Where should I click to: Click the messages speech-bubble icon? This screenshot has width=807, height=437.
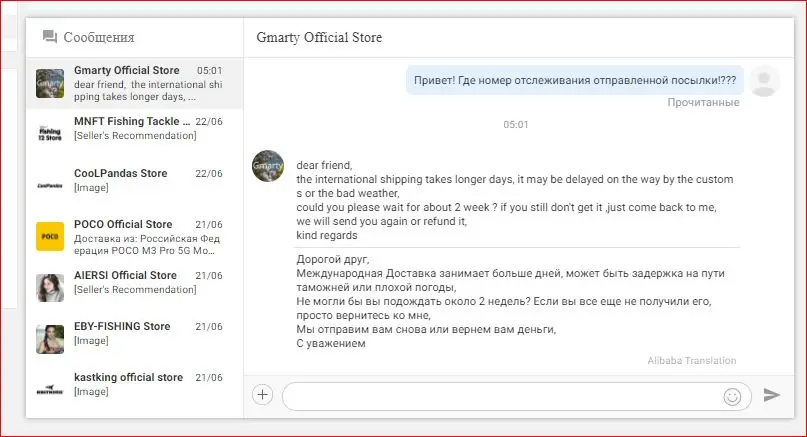tap(49, 37)
